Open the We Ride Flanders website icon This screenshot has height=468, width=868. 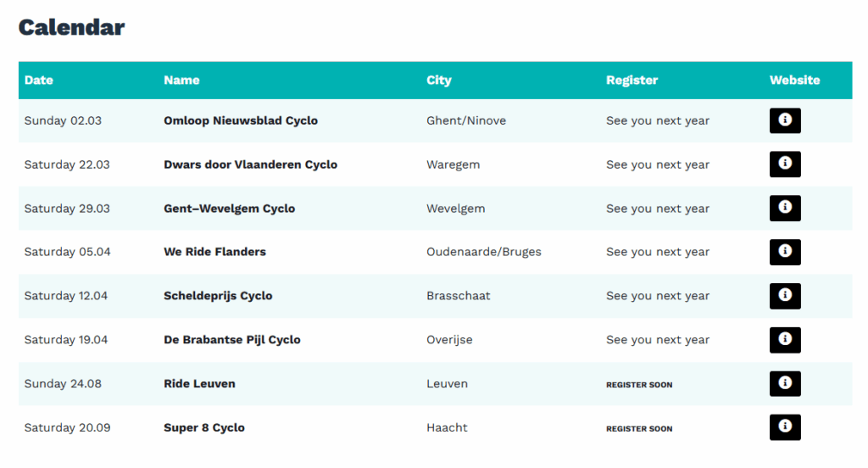[785, 252]
